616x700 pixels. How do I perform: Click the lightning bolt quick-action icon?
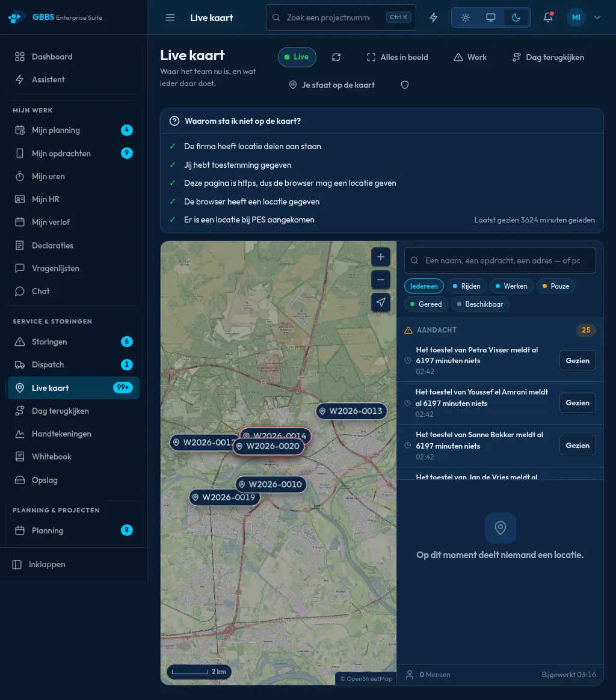pyautogui.click(x=433, y=17)
